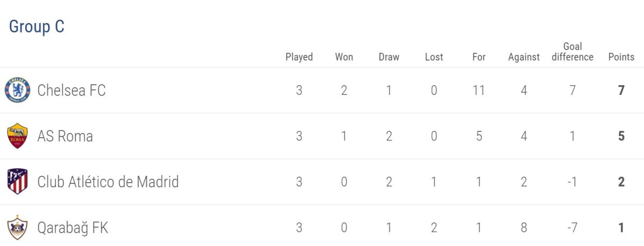Open the AS Roma team link
Screen dimensions: 644x246
point(65,136)
